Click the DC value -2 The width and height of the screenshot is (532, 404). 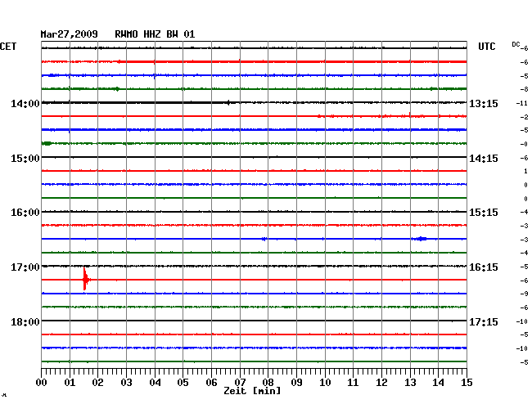pos(524,117)
